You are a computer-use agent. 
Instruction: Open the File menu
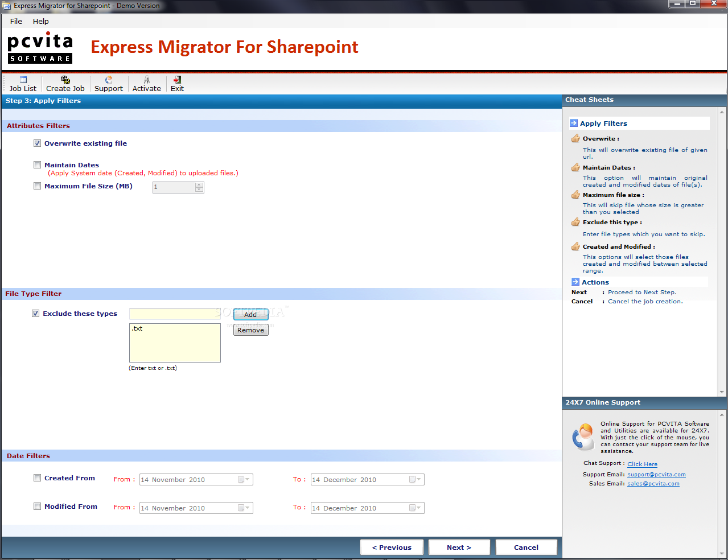coord(16,21)
